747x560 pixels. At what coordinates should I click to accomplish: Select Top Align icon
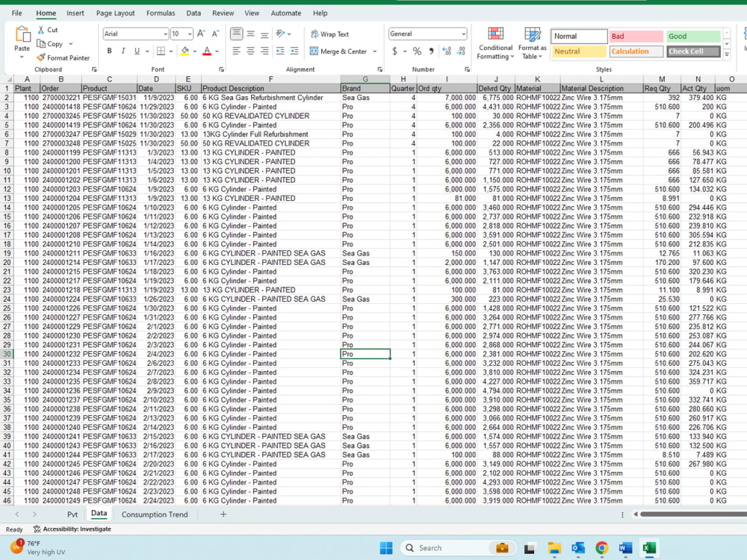click(x=236, y=34)
